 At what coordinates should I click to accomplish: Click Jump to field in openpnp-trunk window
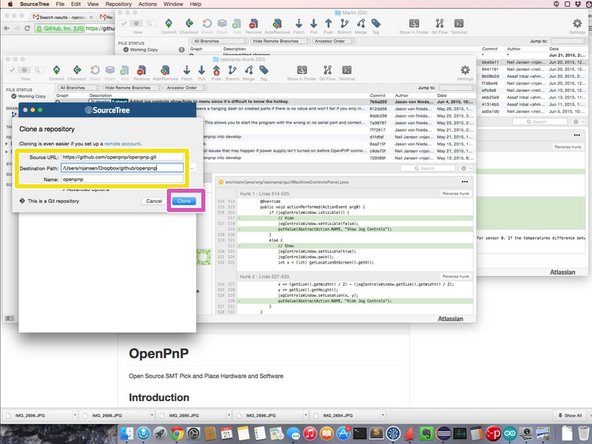[x=457, y=88]
